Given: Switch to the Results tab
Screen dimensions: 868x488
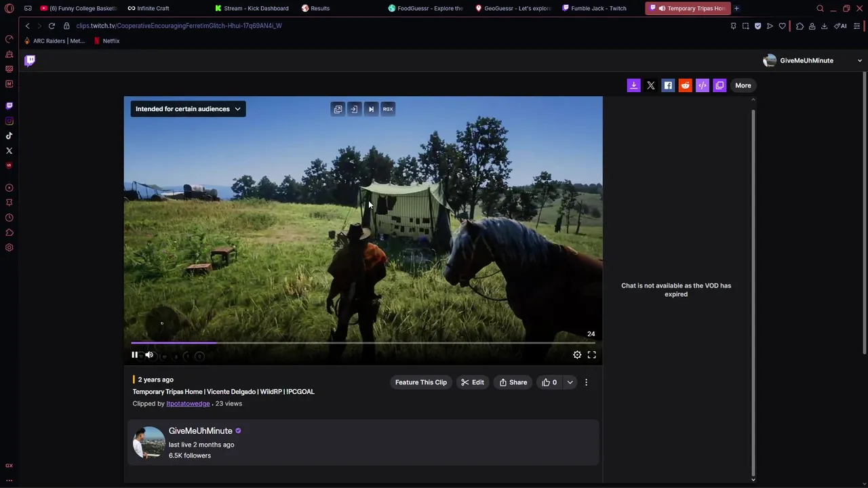Looking at the screenshot, I should pos(316,8).
